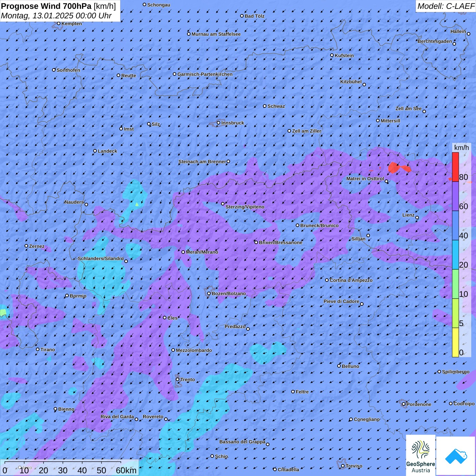
Task: Click the Landeck city marker
Action: [x=95, y=151]
